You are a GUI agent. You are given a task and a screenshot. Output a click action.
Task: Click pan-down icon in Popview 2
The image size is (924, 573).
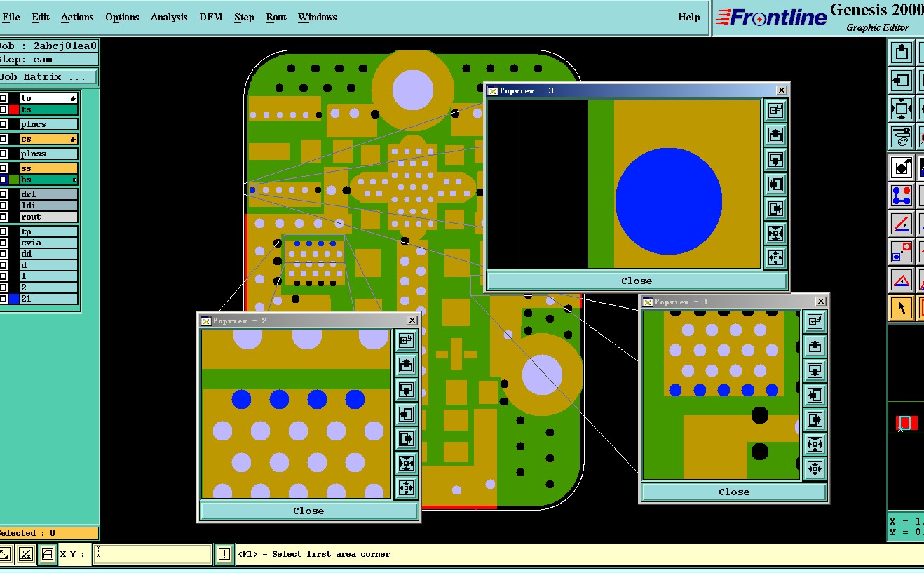(x=406, y=390)
